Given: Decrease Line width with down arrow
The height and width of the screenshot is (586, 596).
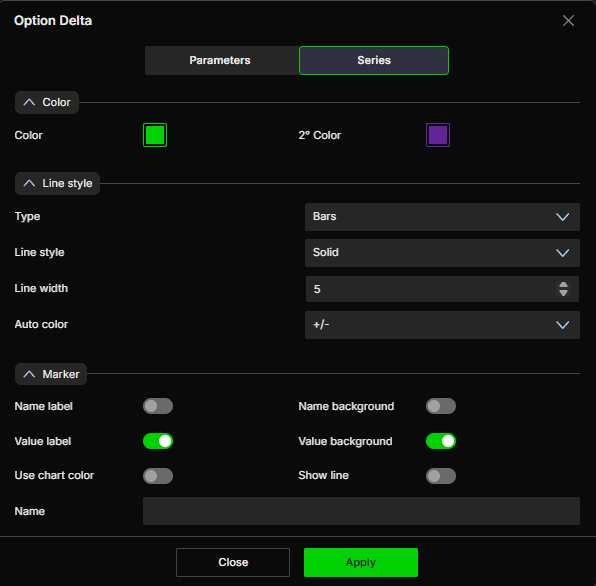Looking at the screenshot, I should [563, 293].
